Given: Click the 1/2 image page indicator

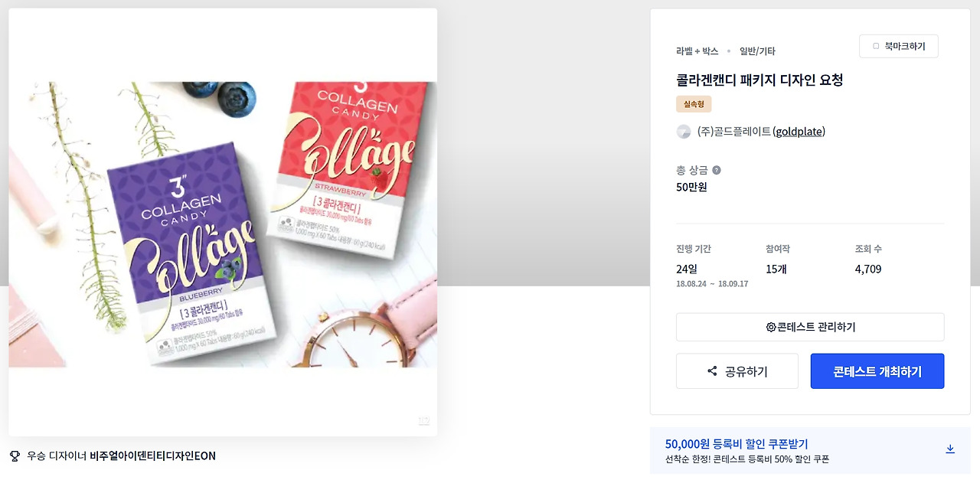Looking at the screenshot, I should [423, 420].
